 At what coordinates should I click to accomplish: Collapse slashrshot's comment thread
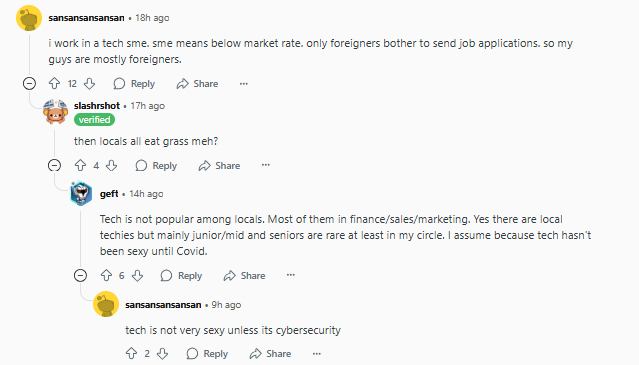(x=55, y=165)
